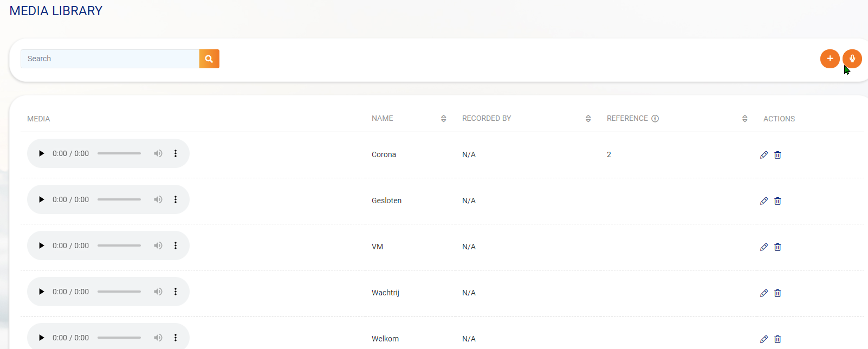This screenshot has width=868, height=349.
Task: Click the orange plus add media button
Action: tap(830, 59)
